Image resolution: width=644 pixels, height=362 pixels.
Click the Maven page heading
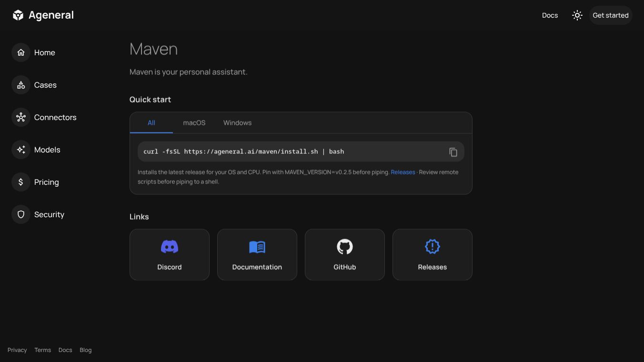(x=153, y=49)
